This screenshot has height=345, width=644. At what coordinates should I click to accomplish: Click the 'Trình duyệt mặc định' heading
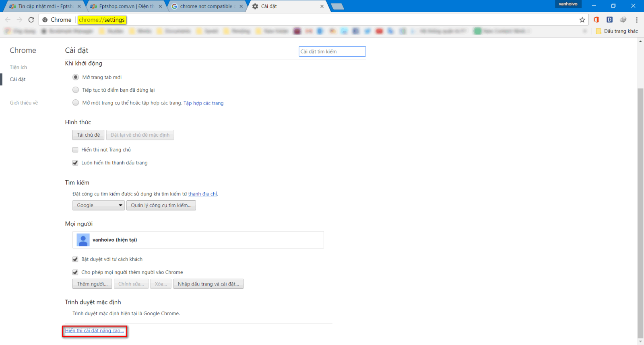(93, 302)
